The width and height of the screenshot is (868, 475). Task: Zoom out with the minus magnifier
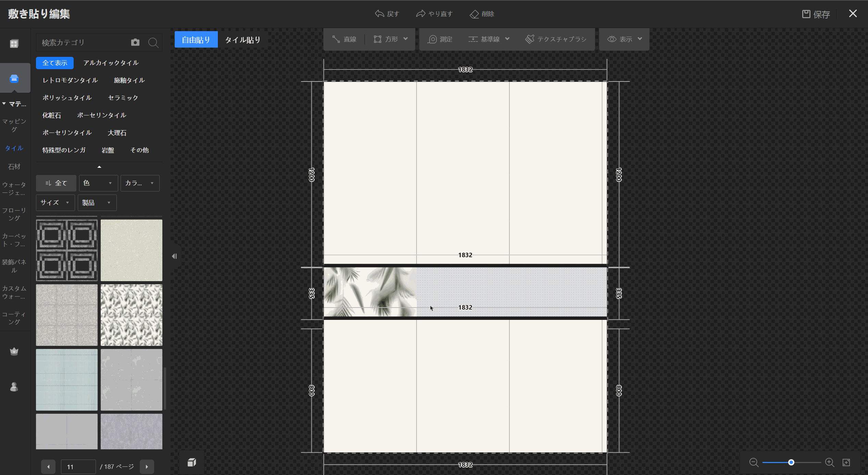point(754,462)
